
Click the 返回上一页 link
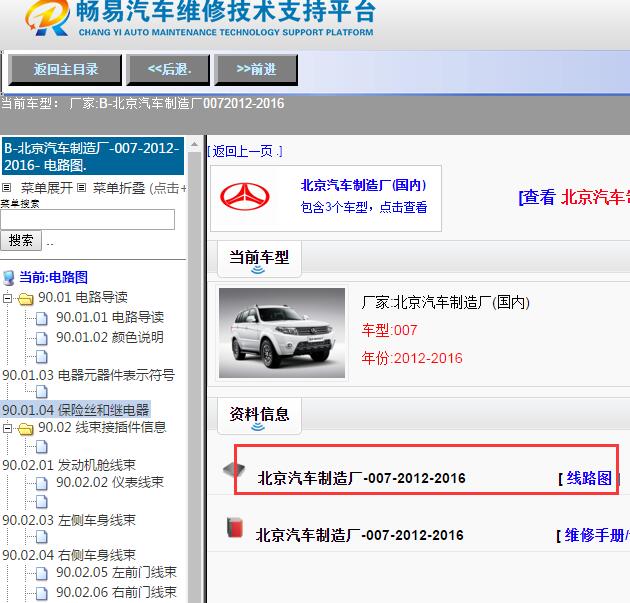[x=245, y=151]
